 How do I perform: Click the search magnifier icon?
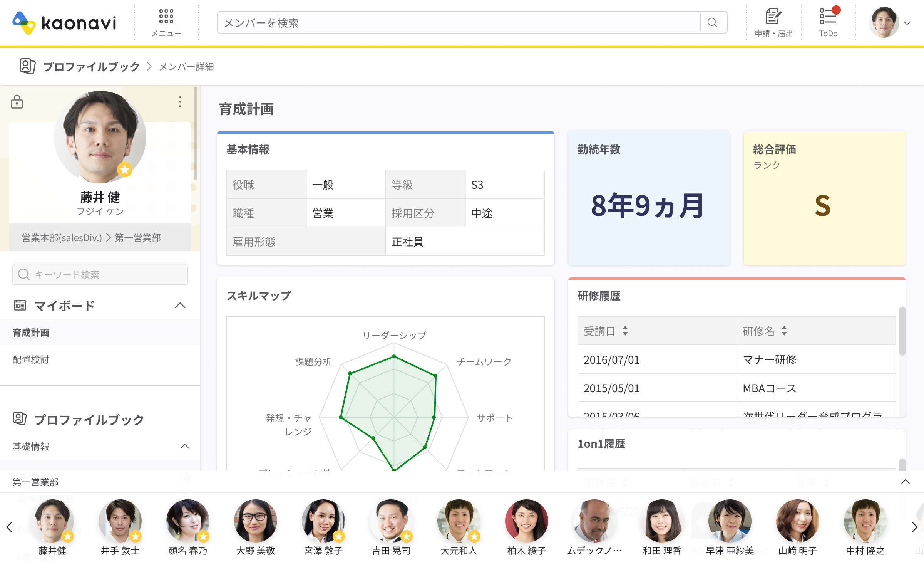pos(712,23)
